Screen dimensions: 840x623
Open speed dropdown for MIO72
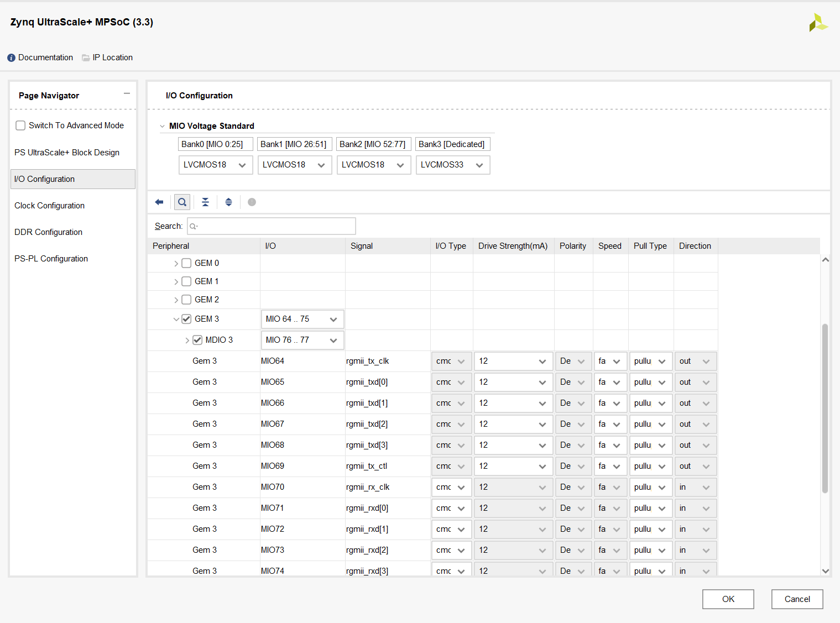[x=611, y=529]
